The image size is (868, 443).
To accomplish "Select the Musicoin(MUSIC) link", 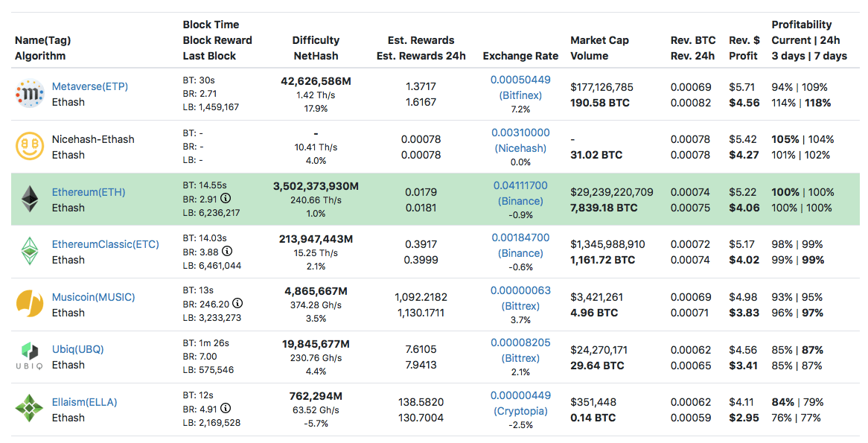I will [93, 297].
